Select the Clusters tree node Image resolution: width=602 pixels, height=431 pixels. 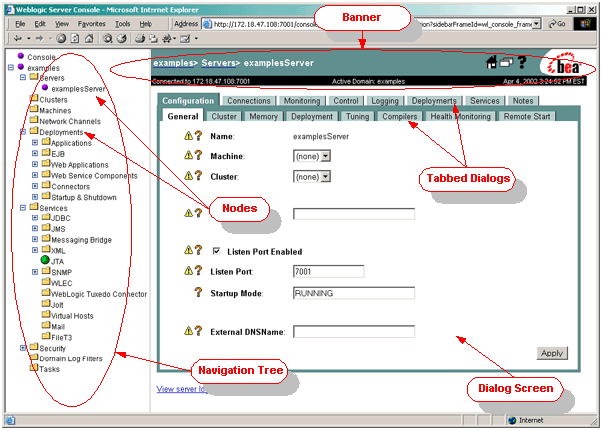53,99
